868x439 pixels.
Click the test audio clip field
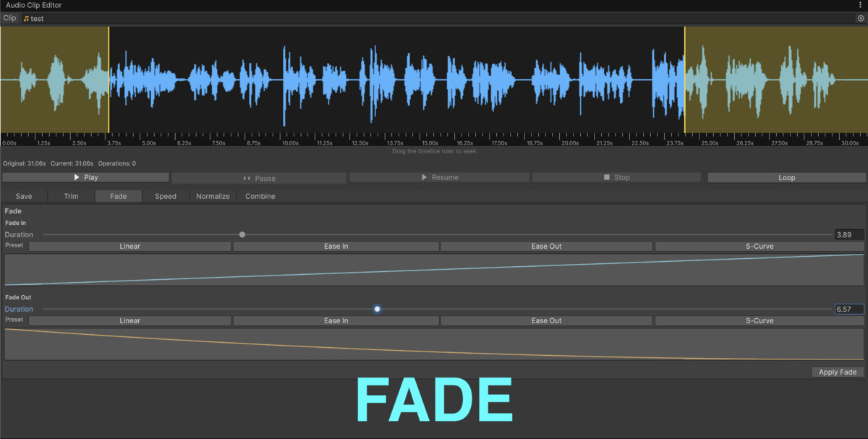(x=443, y=18)
